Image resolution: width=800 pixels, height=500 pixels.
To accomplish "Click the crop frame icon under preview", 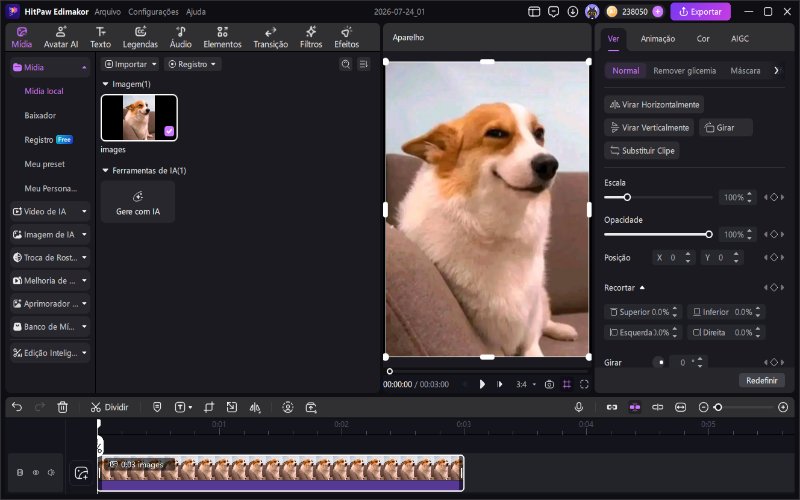I will coord(567,384).
